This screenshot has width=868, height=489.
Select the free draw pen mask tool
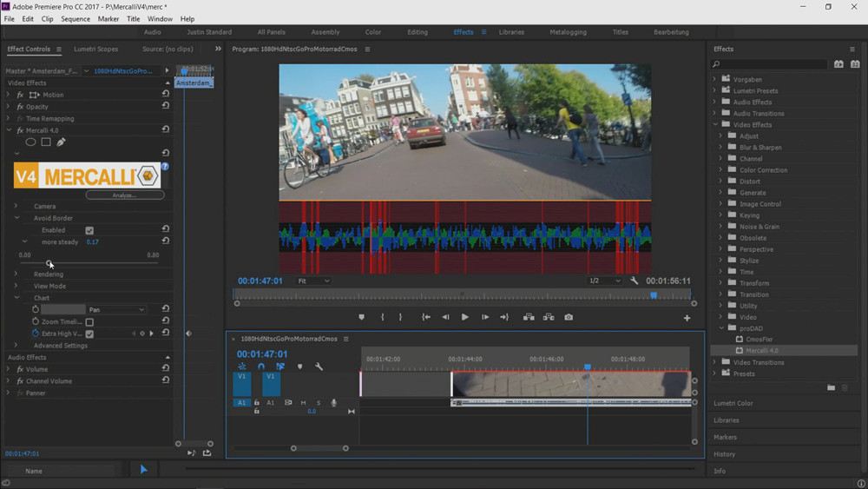(x=61, y=142)
